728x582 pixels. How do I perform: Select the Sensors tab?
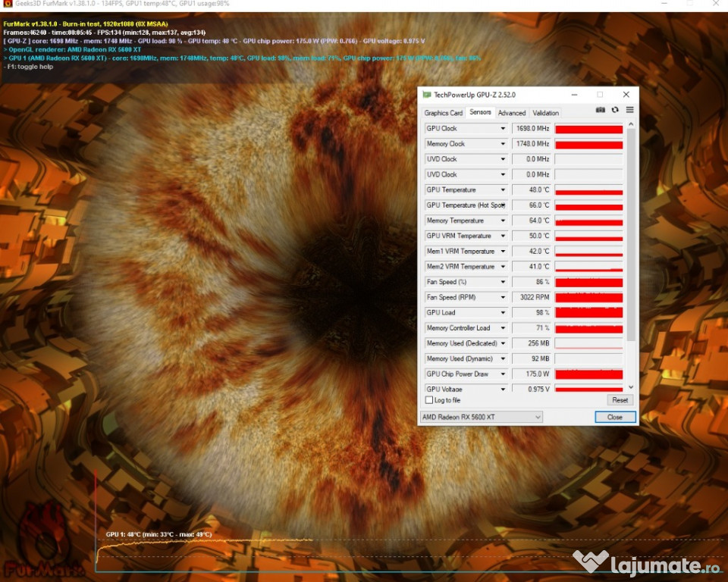pos(480,112)
